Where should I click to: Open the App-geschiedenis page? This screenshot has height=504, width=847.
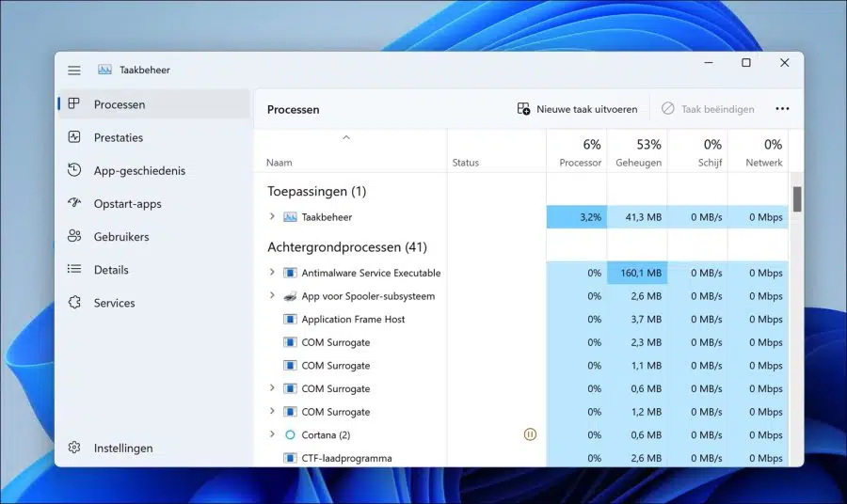click(154, 170)
